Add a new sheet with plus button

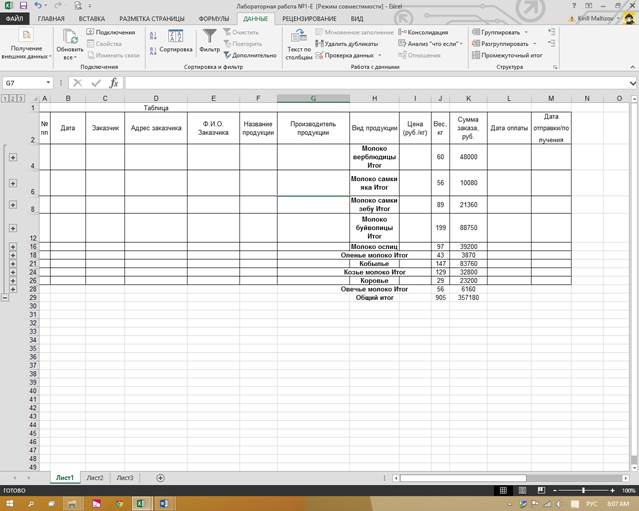(x=161, y=478)
